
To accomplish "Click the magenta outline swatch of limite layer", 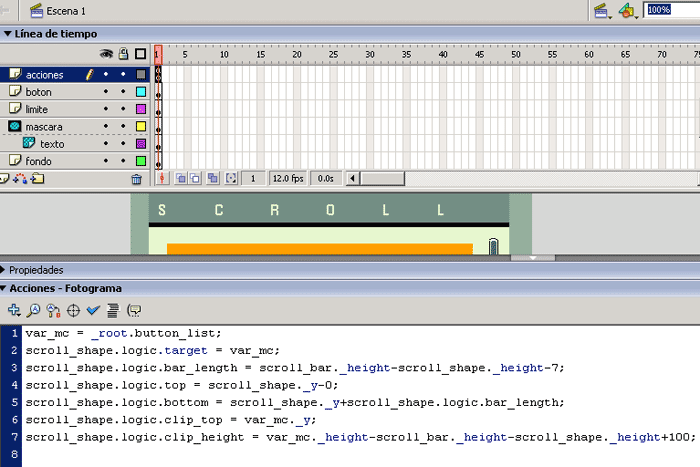I will (x=141, y=109).
